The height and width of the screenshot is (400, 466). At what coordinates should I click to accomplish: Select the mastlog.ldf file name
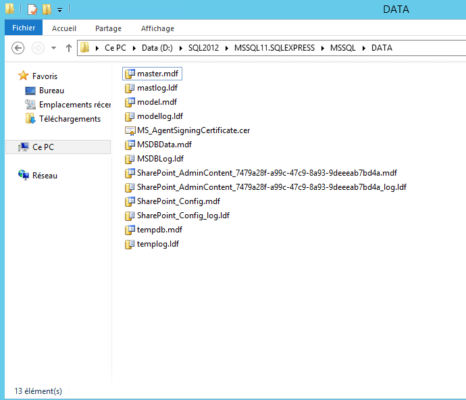coord(157,88)
